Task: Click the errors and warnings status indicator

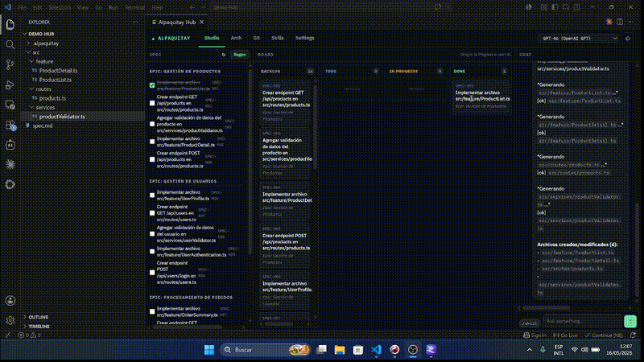Action: pos(30,335)
